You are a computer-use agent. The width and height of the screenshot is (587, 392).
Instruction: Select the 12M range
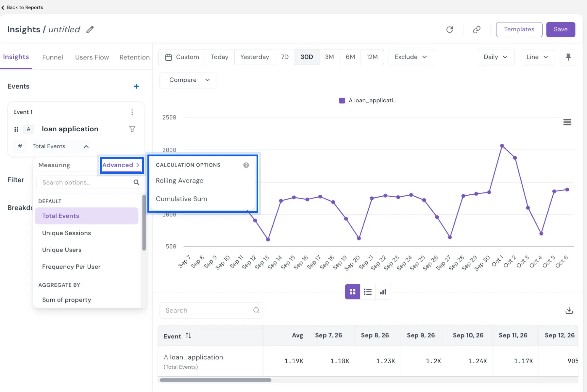(x=372, y=57)
